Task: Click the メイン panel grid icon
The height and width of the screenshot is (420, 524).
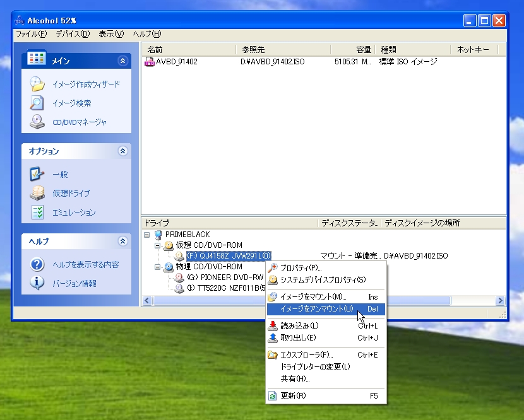Action: 37,58
